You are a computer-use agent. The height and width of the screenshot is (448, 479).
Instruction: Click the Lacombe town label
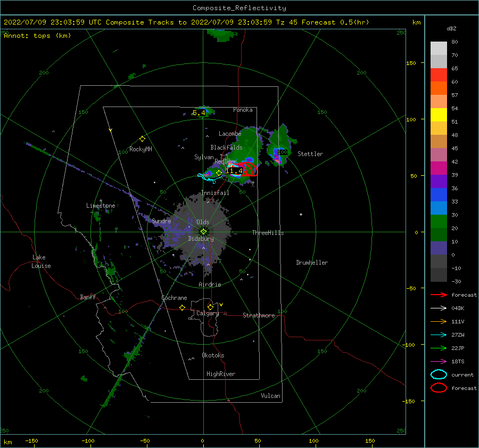pyautogui.click(x=230, y=134)
